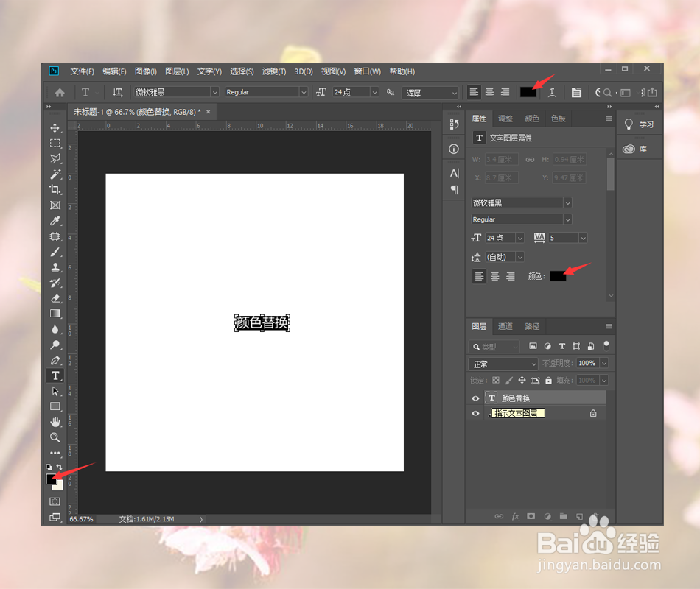Select the Blur tool
The width and height of the screenshot is (700, 589).
tap(55, 329)
